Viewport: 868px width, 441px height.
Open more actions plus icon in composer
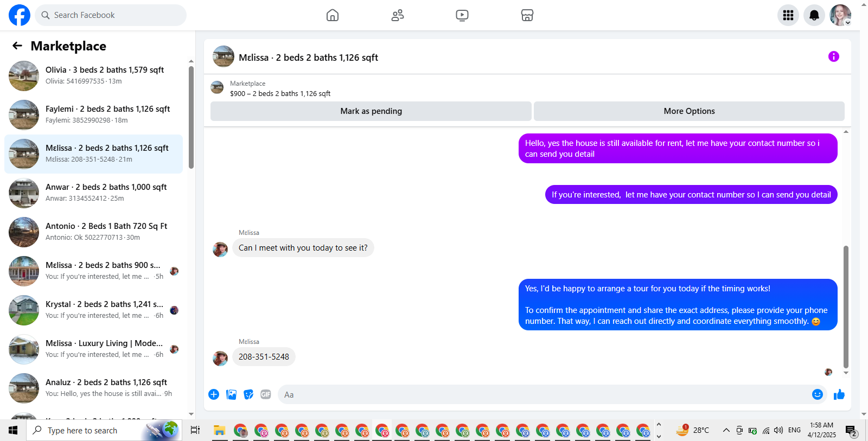tap(214, 394)
